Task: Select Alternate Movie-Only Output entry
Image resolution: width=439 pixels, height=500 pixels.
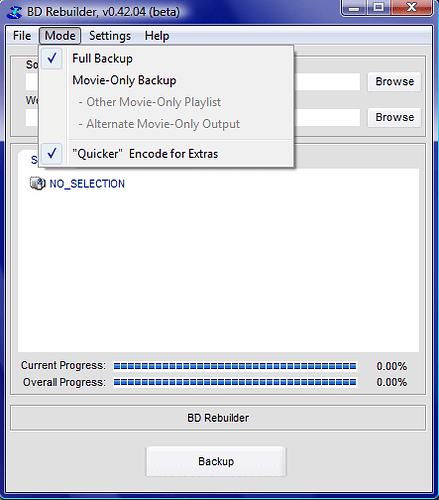Action: 159,124
